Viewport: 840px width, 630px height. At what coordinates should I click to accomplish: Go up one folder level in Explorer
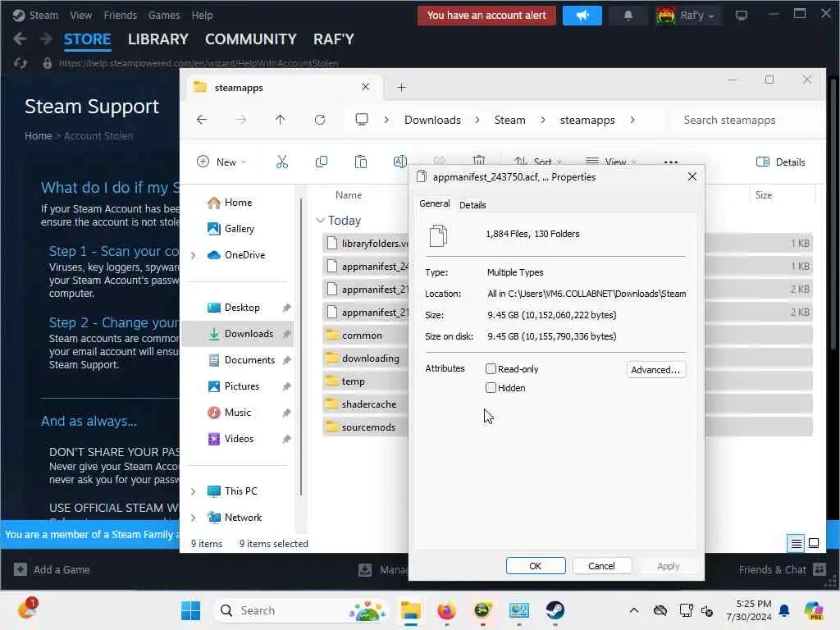pyautogui.click(x=281, y=120)
